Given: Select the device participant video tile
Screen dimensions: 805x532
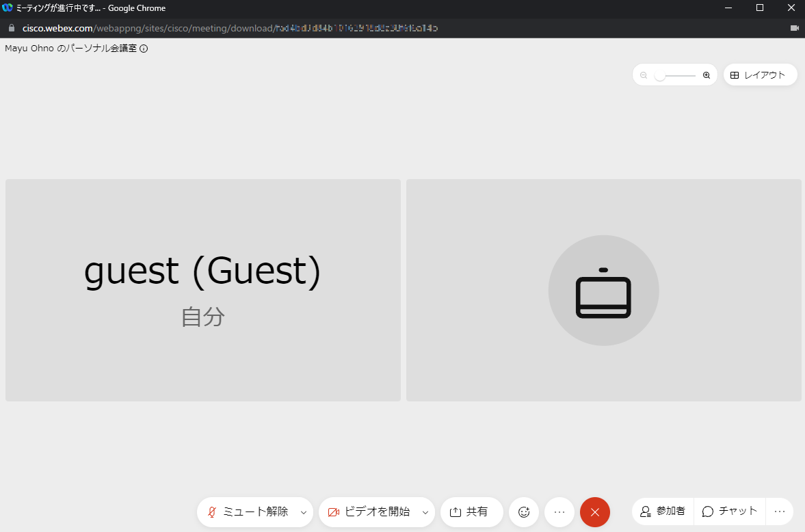Looking at the screenshot, I should tap(603, 290).
